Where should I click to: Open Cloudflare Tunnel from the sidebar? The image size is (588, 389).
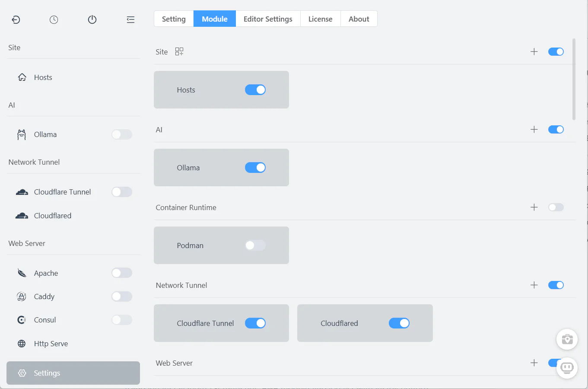62,192
